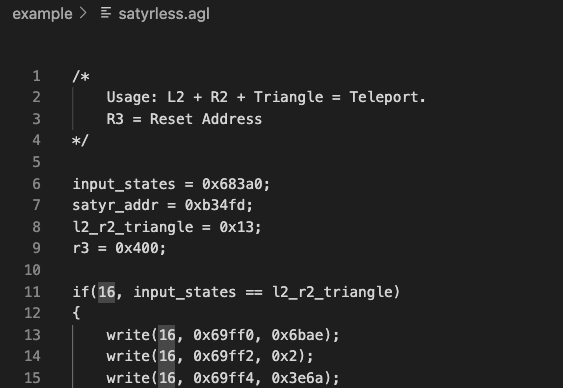Screen dimensions: 563x388
Task: Click the Reset Address comment text
Action: point(206,119)
